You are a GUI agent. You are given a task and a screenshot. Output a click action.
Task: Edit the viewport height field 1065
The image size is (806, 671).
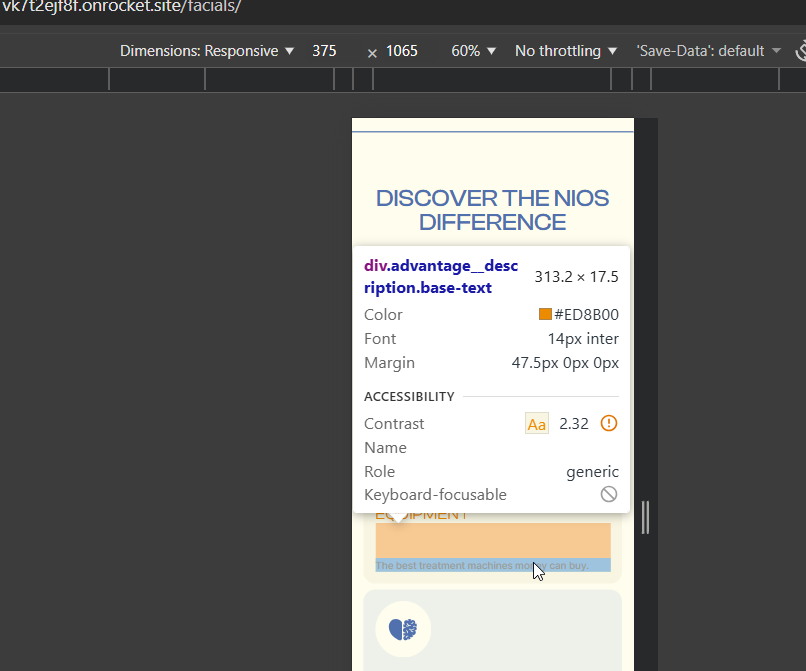tap(401, 51)
